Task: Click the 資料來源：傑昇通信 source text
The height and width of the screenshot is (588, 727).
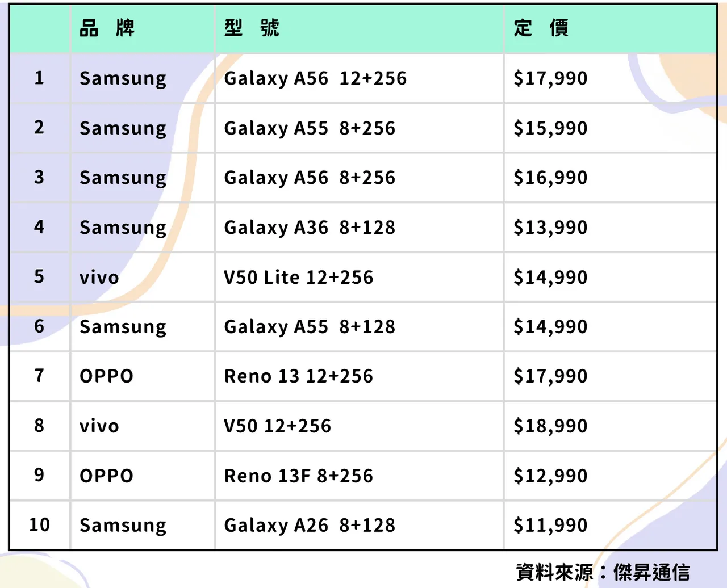Action: coord(603,572)
